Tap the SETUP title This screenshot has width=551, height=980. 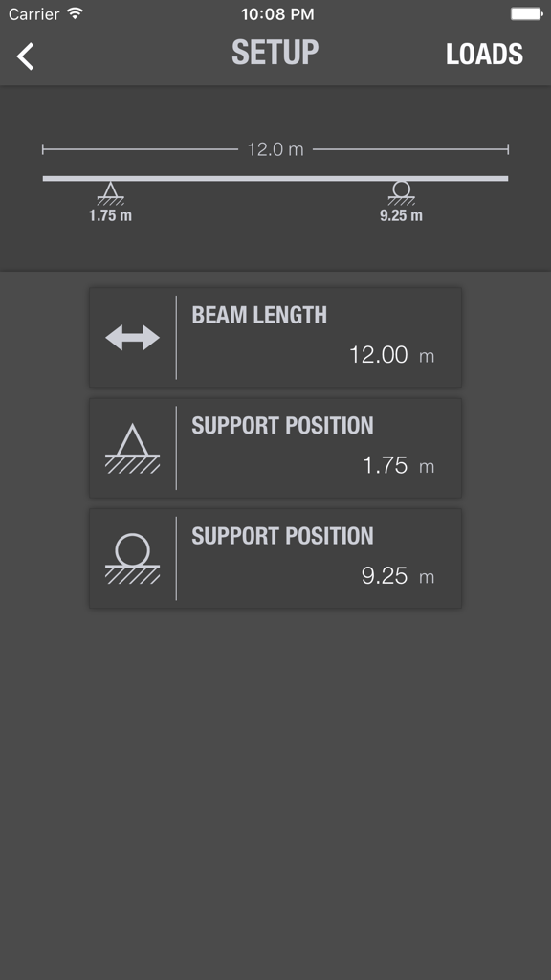pyautogui.click(x=275, y=53)
